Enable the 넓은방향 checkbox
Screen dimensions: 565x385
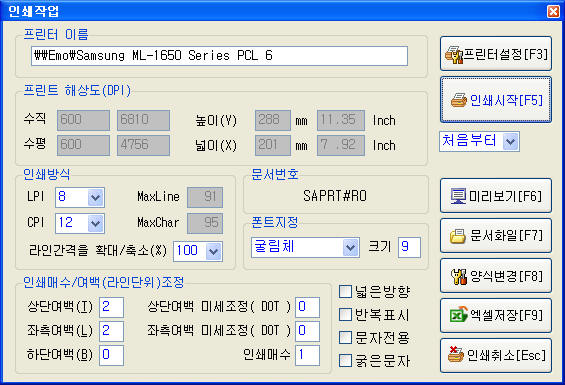coord(345,292)
